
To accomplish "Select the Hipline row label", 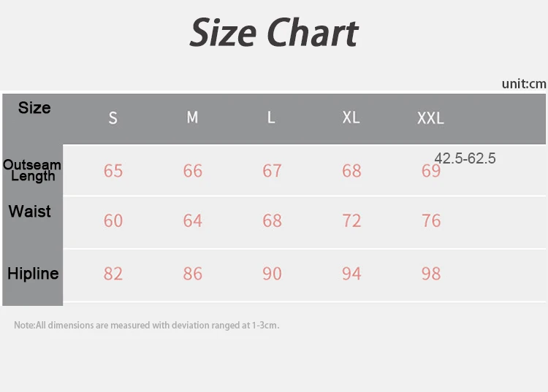I will tap(33, 274).
